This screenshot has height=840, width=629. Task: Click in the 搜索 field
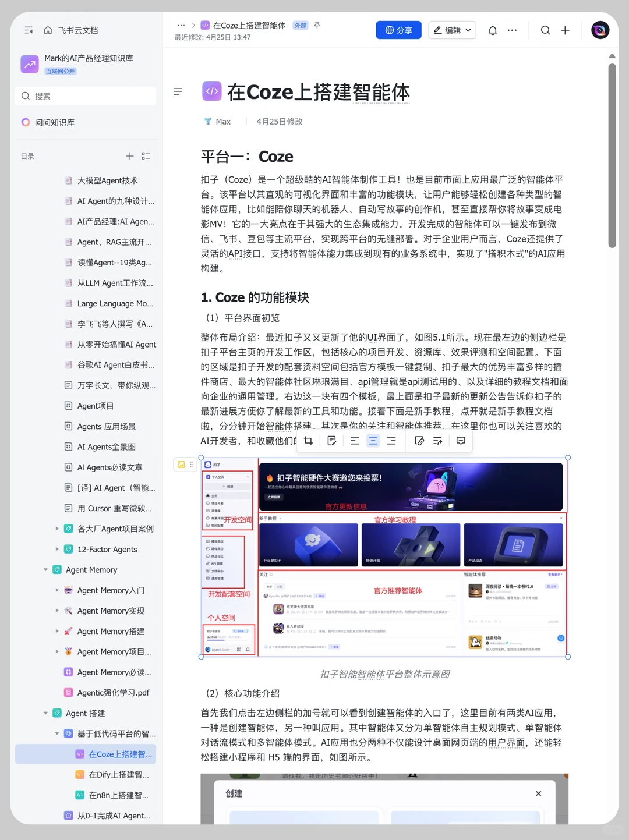86,96
